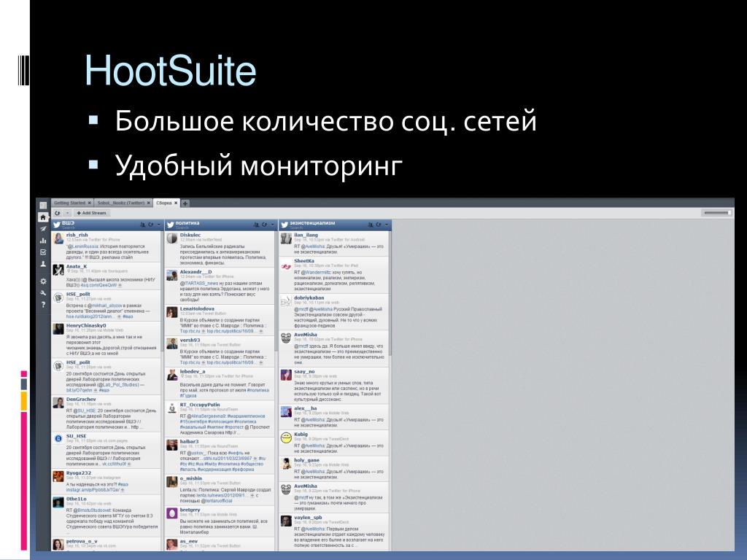Open haibar3 profile link
747x560 pixels.
[x=189, y=442]
